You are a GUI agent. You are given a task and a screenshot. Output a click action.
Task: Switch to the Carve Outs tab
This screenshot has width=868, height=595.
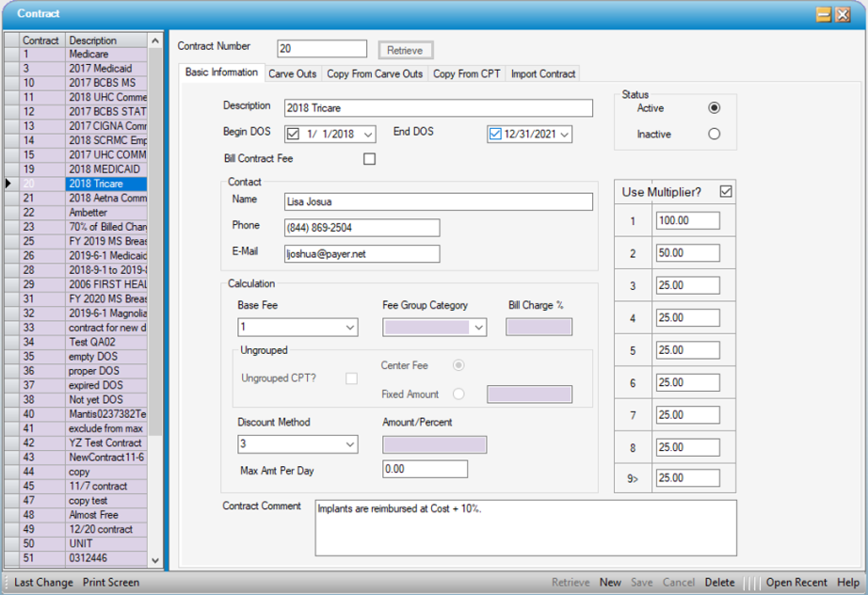click(x=292, y=73)
